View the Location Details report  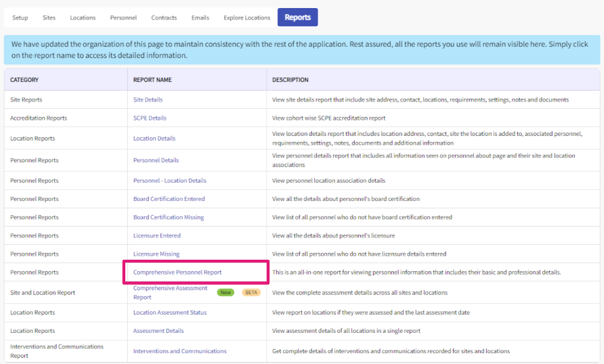pyautogui.click(x=154, y=138)
